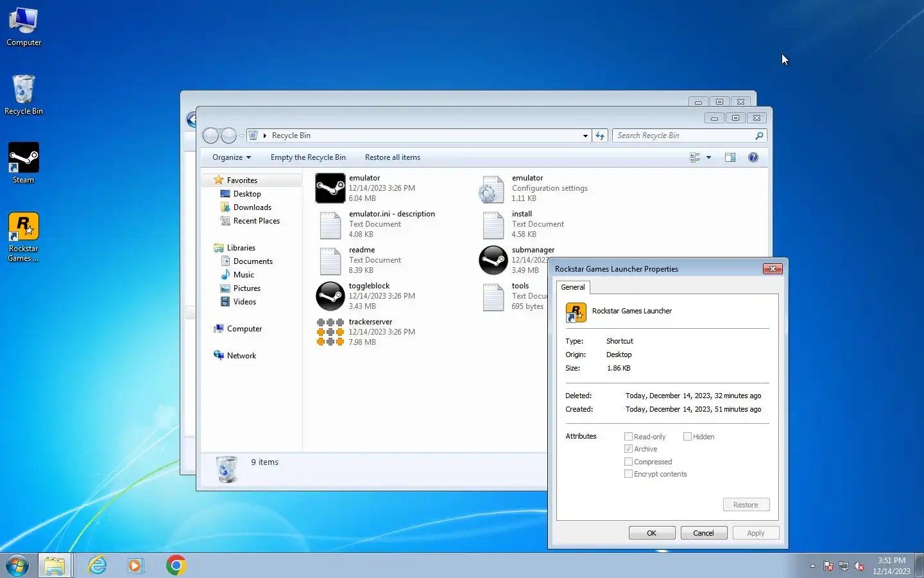Open Desktop in the navigation pane
Screen dimensions: 924x578
(x=247, y=194)
